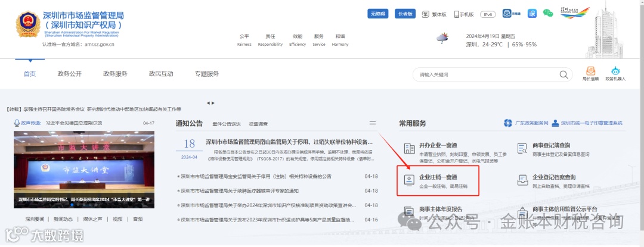Screen dimensions: 644x247
Task: Select the 音频 news category
Action: tap(138, 219)
